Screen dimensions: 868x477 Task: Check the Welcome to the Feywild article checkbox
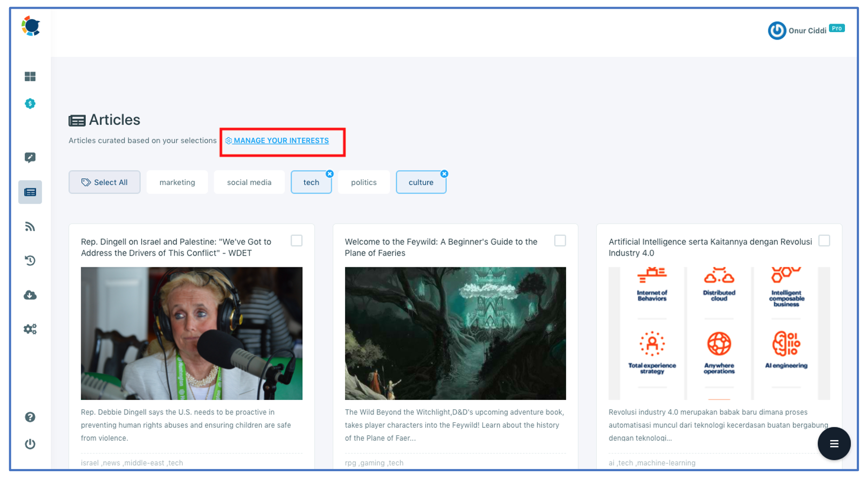tap(560, 241)
